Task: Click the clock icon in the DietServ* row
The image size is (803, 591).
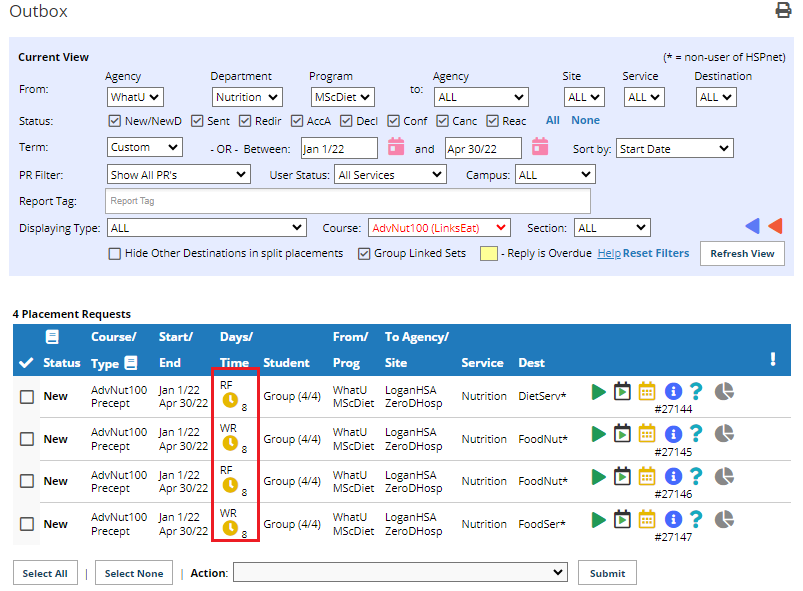Action: pos(230,400)
